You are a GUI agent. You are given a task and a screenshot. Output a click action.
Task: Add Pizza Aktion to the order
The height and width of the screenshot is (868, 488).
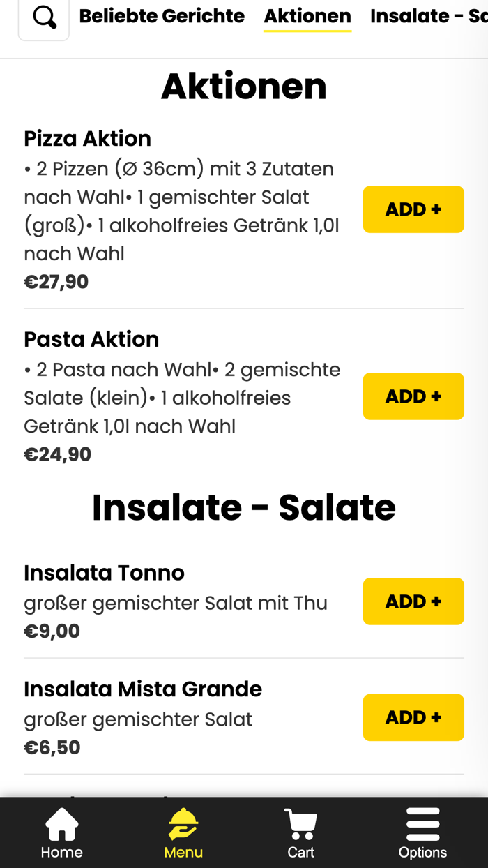click(413, 209)
